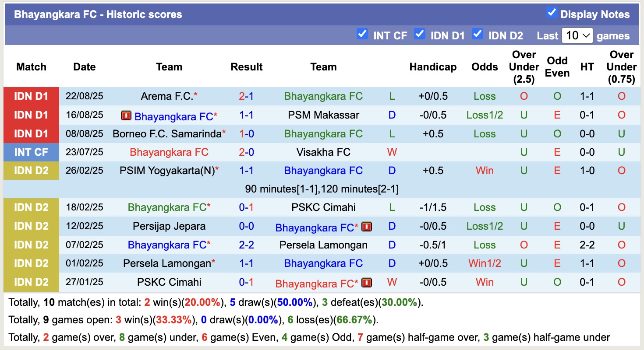The height and width of the screenshot is (350, 644).
Task: Click the INT CF league badge
Action: (x=31, y=152)
